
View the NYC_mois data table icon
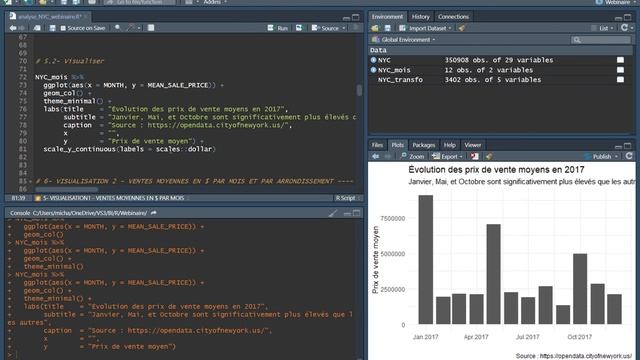[x=620, y=70]
